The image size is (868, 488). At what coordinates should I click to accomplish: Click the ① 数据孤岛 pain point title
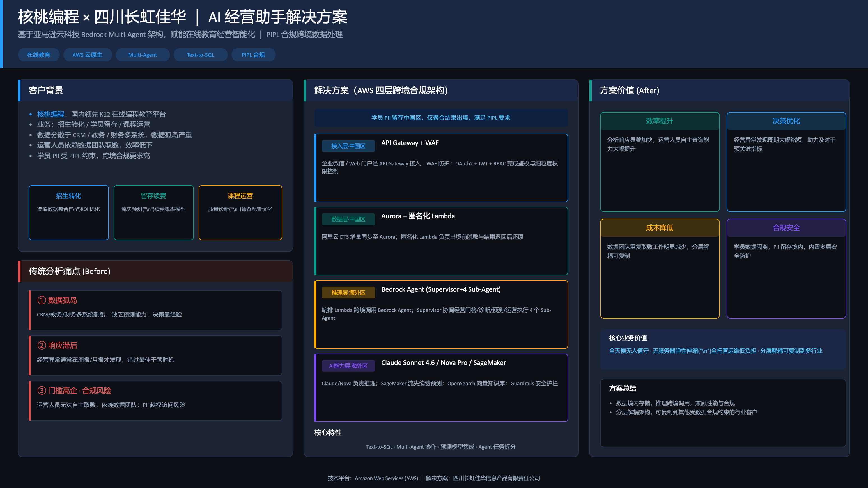click(x=57, y=300)
